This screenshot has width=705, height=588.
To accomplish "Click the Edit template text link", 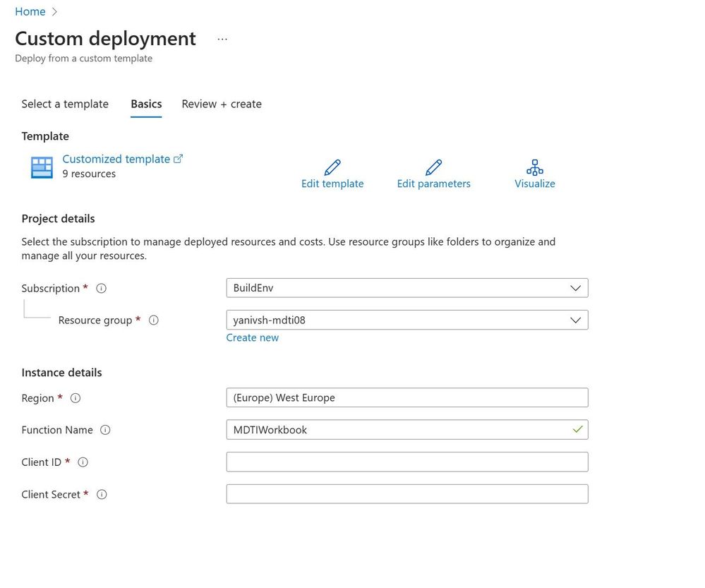I will (332, 184).
